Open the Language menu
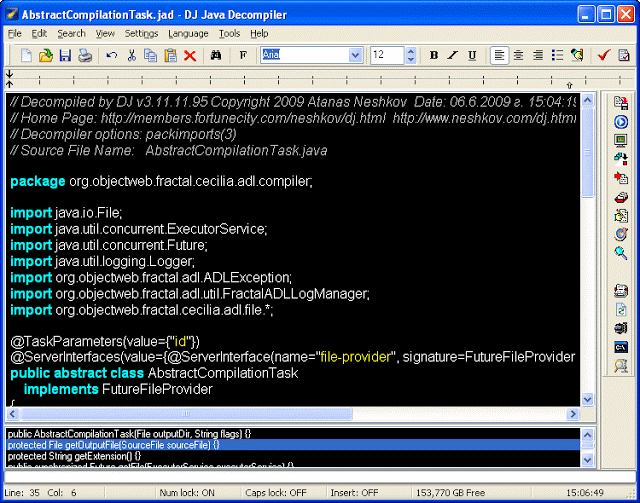The image size is (640, 503). coord(188,33)
